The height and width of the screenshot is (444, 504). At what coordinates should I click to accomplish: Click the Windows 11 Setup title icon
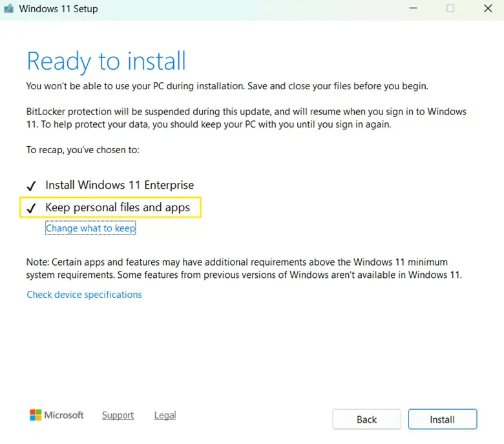tap(8, 8)
